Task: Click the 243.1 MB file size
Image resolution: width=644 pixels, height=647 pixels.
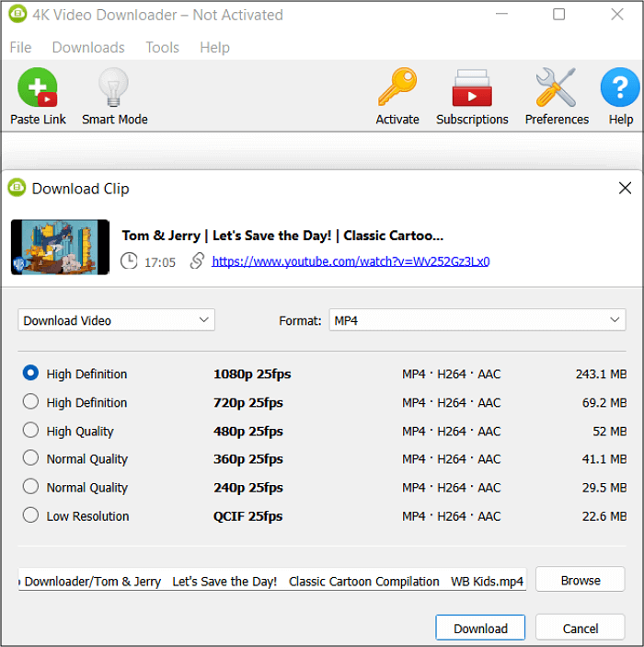Action: [x=601, y=374]
